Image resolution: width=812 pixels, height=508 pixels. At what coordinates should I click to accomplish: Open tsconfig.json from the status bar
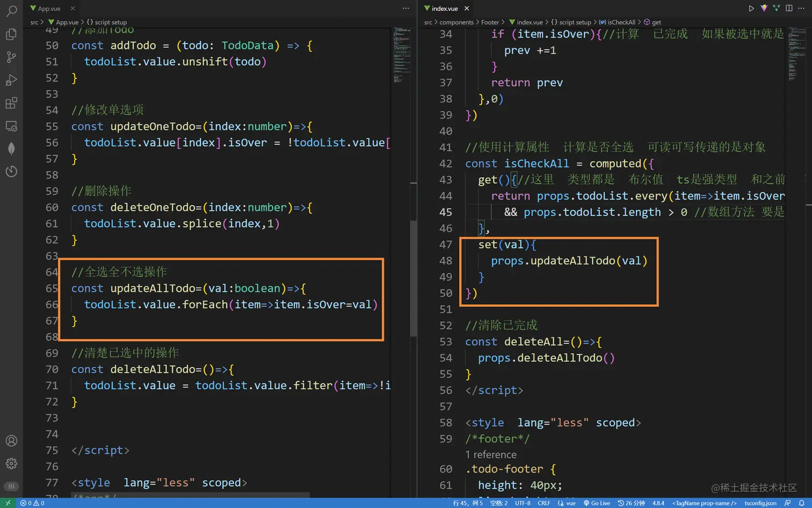coord(760,503)
